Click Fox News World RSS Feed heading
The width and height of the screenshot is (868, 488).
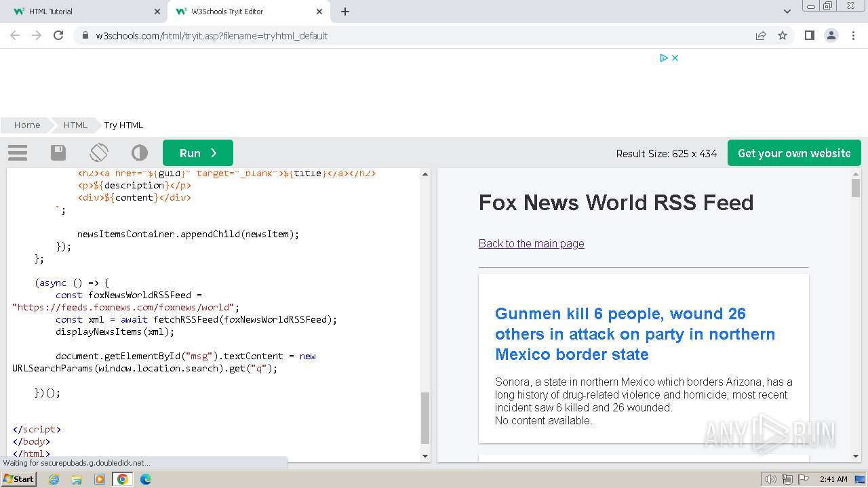[x=616, y=202]
